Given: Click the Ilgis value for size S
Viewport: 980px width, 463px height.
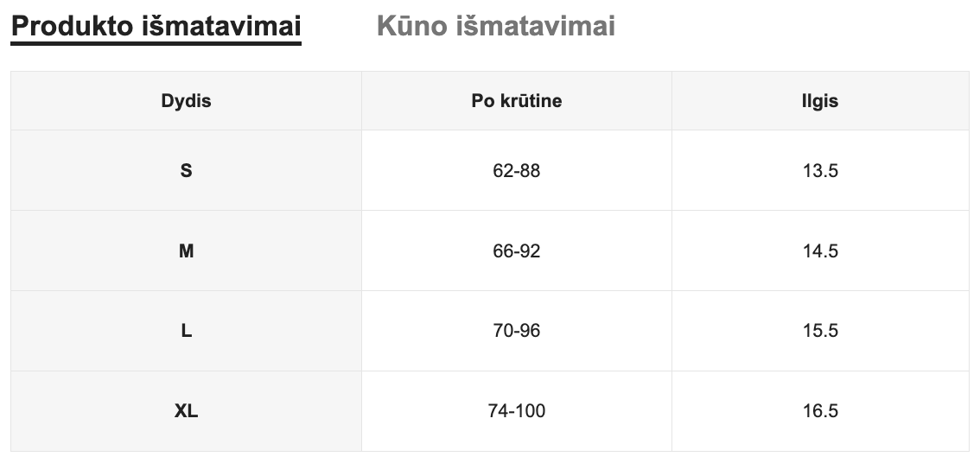Looking at the screenshot, I should pyautogui.click(x=819, y=171).
